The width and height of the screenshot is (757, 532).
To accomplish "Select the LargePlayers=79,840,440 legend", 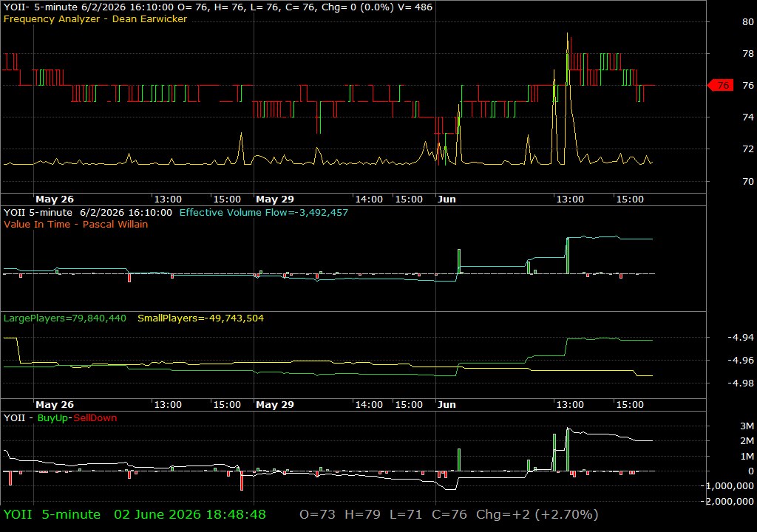I will coord(65,318).
